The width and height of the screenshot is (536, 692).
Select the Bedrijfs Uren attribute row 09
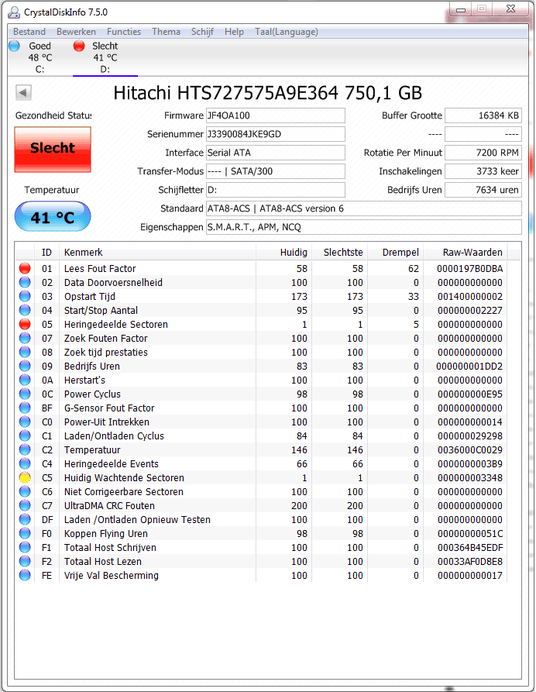click(x=262, y=366)
